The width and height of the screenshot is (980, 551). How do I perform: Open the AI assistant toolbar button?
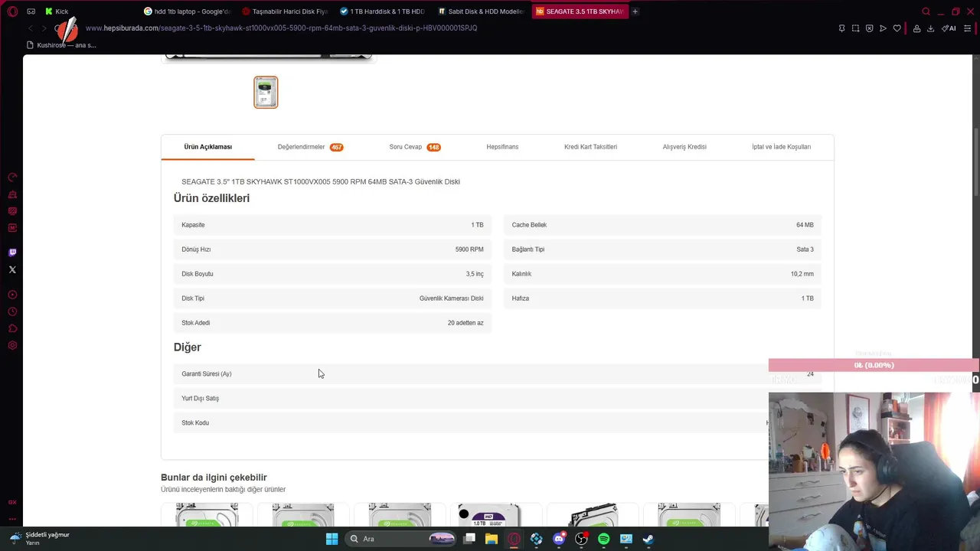click(949, 28)
